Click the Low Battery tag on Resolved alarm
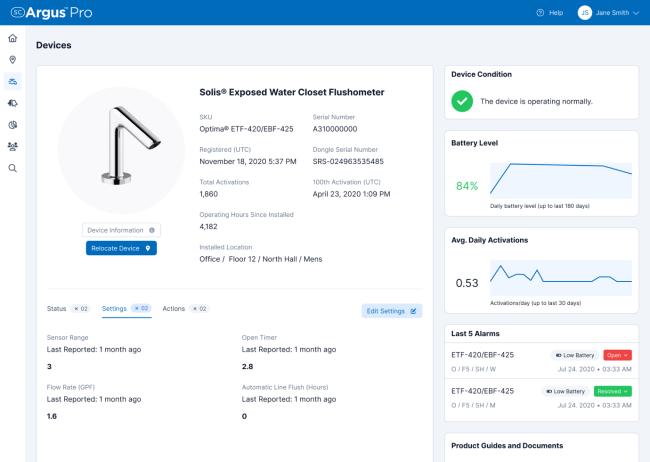Viewport: 650px width, 462px height. click(565, 391)
